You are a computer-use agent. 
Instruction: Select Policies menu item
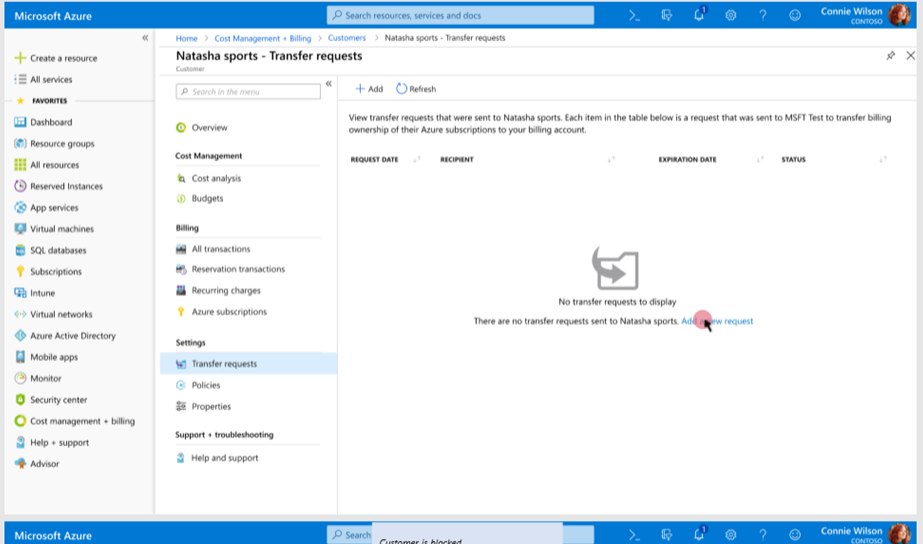tap(198, 385)
